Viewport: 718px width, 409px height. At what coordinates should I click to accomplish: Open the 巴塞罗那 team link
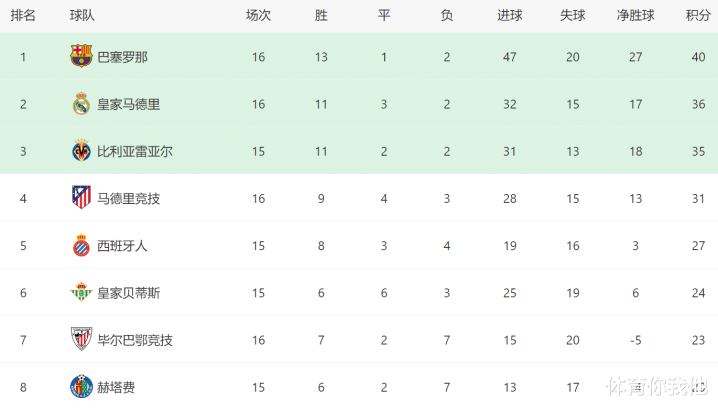(x=122, y=57)
